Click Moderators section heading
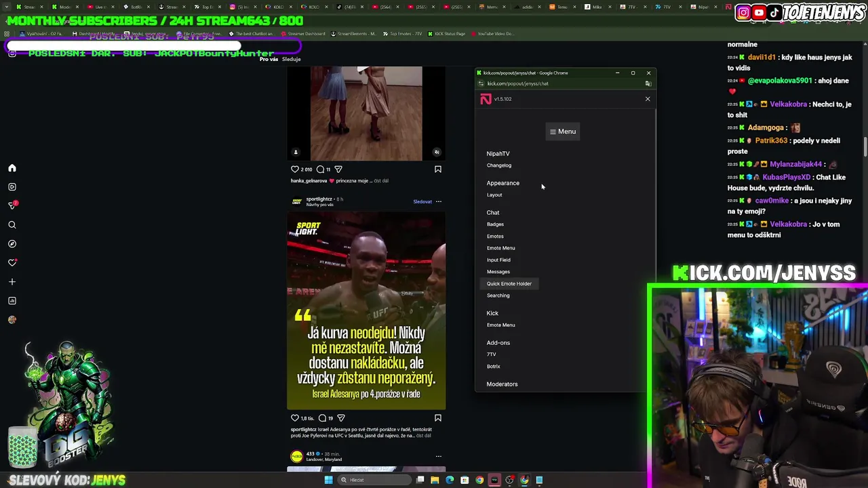 [502, 384]
